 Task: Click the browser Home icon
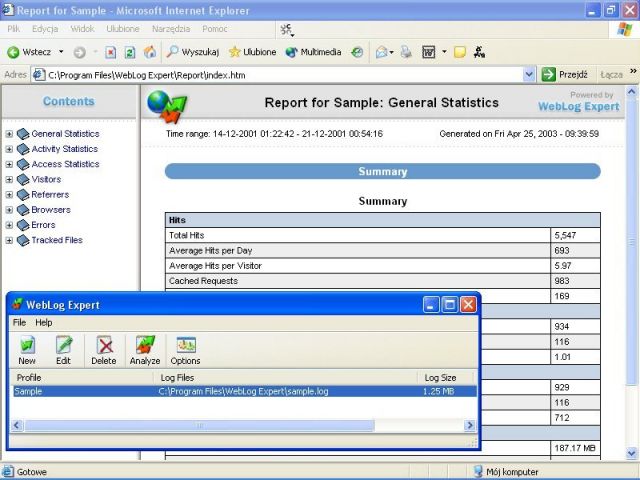150,52
